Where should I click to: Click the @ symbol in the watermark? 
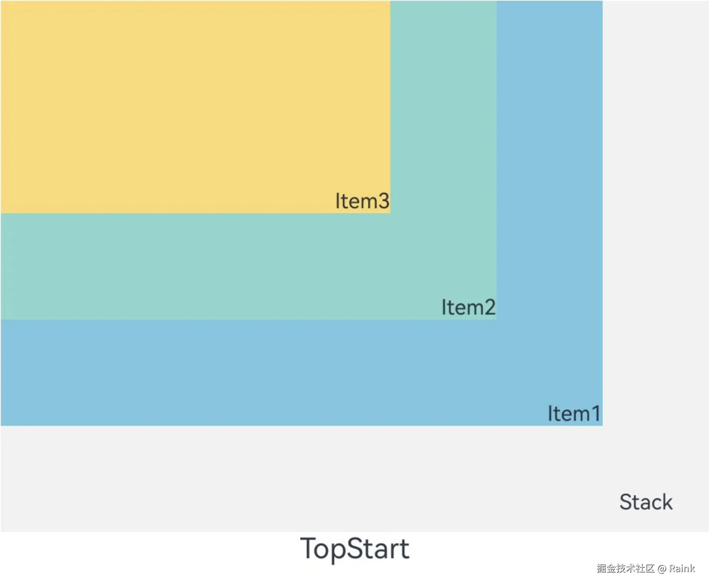pyautogui.click(x=662, y=569)
